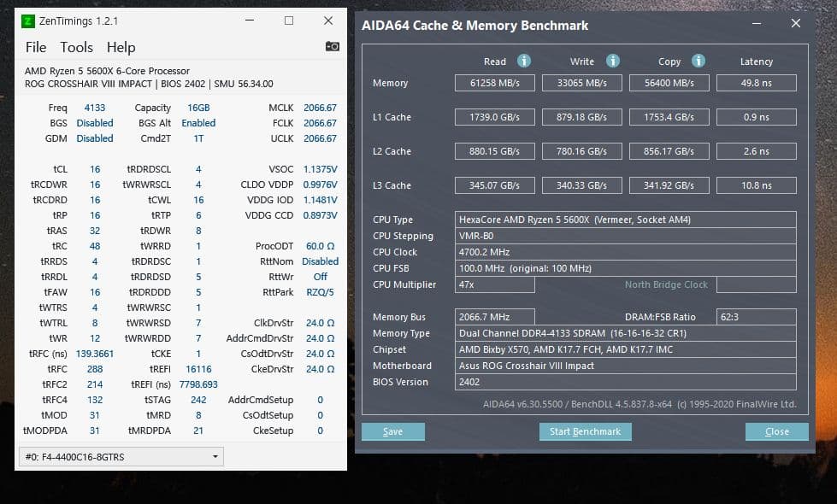Click the Save button in AIDA64
837x504 pixels.
pos(393,431)
